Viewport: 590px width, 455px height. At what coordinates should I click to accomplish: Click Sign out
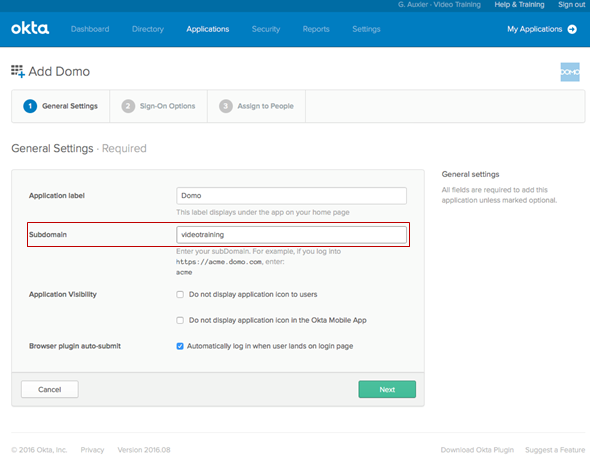572,5
